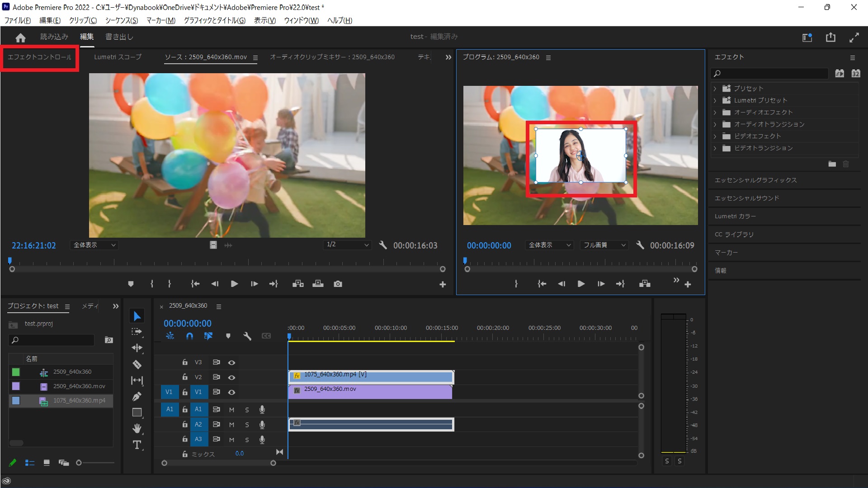The width and height of the screenshot is (868, 488).
Task: Open the クリップ menu
Action: (83, 20)
